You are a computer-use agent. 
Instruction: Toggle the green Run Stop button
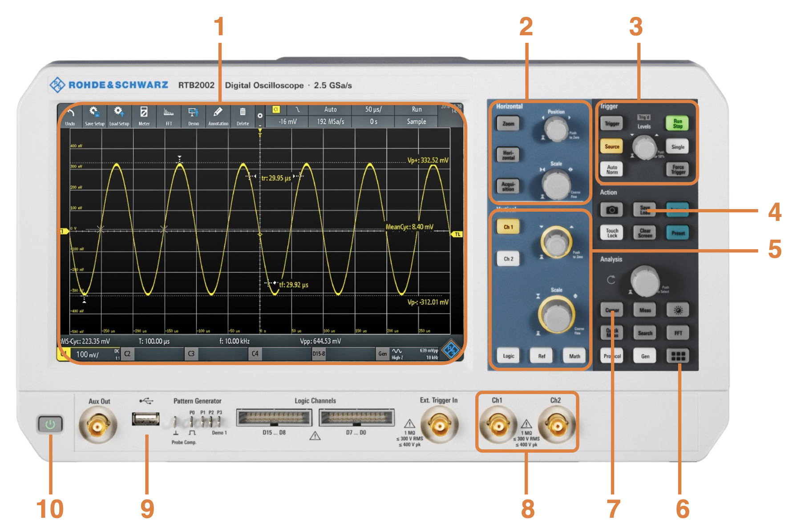677,123
